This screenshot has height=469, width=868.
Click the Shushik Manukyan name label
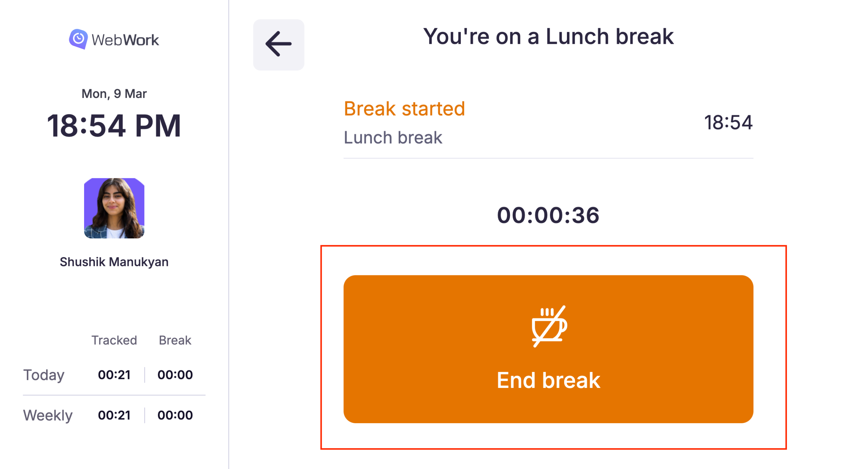coord(114,262)
